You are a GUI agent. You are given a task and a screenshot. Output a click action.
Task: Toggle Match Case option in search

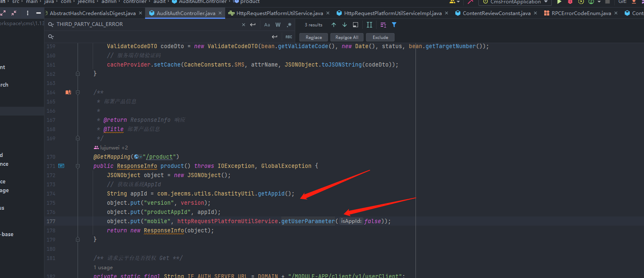(x=267, y=25)
